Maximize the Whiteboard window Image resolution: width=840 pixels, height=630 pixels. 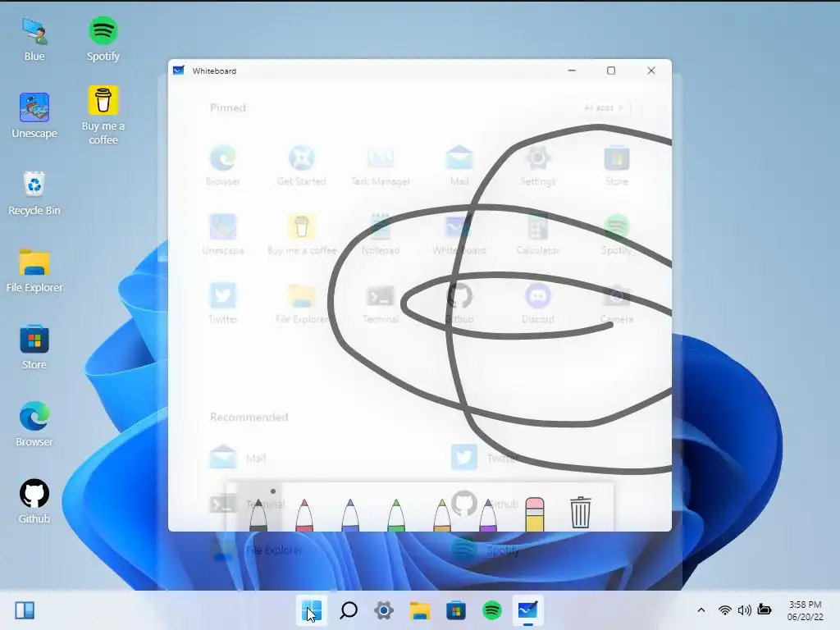[610, 71]
